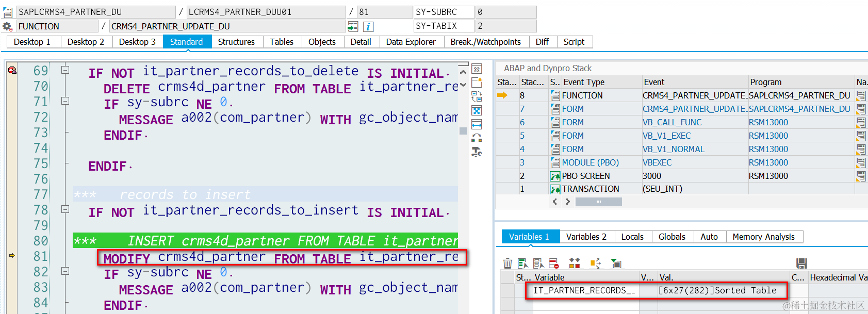
Task: Click the navigation icon in VB_CALL_FUNC row's last column
Action: pyautogui.click(x=861, y=122)
